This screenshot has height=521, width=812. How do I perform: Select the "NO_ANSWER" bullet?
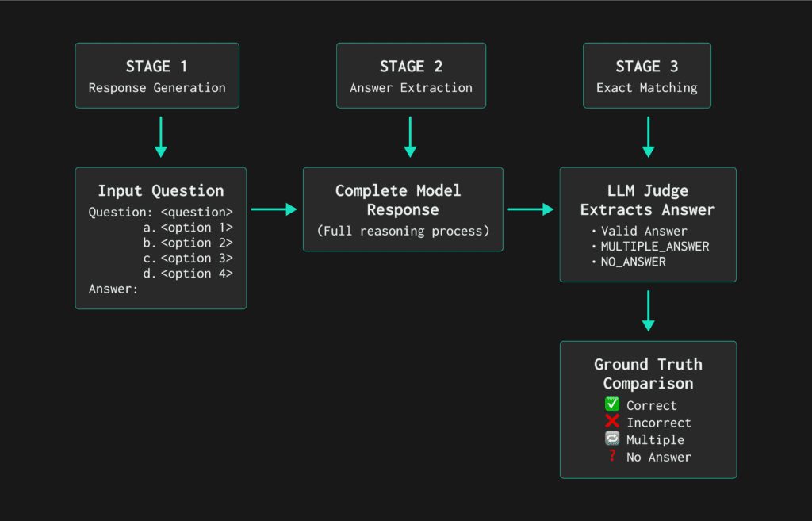629,262
